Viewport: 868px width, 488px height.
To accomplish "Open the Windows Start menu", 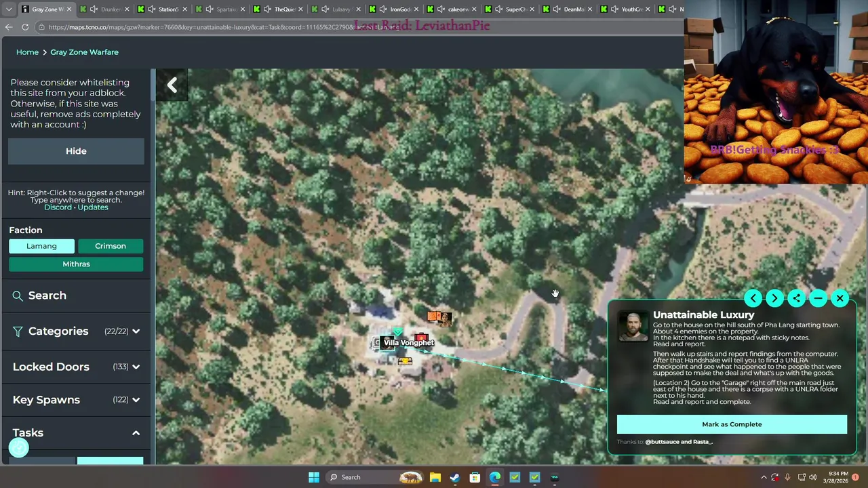I will point(314,477).
